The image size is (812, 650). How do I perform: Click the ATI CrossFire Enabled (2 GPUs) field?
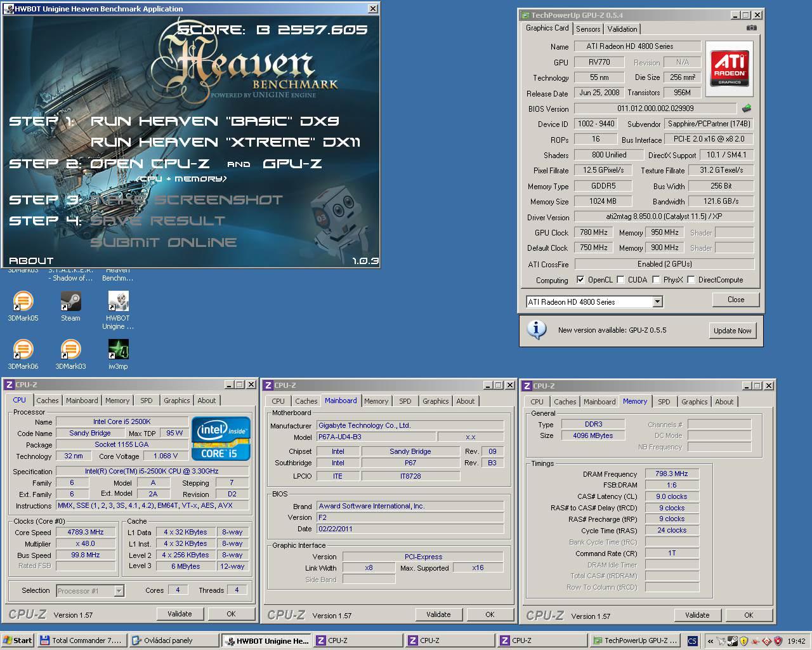click(664, 264)
